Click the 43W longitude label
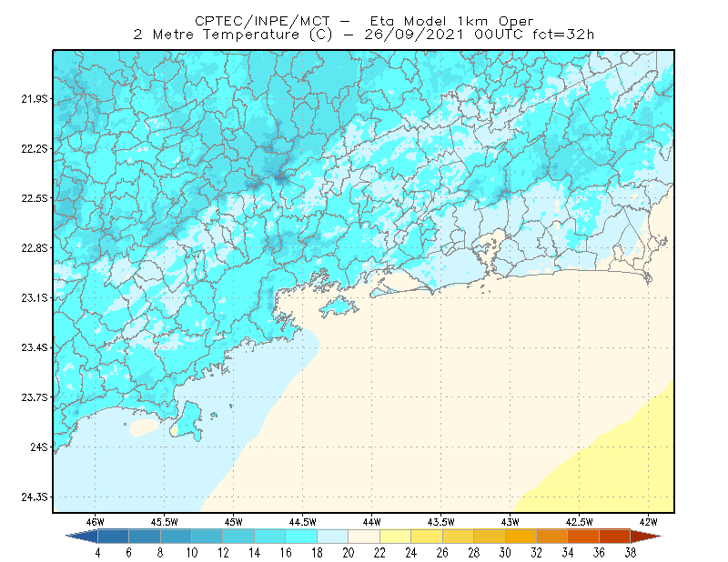The image size is (728, 562). point(511,522)
